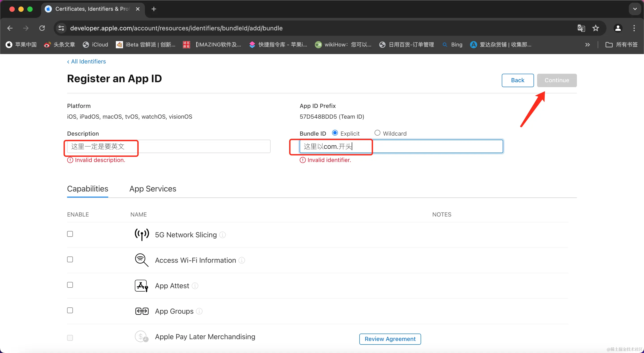Open new browser tab with plus icon
The height and width of the screenshot is (353, 644).
click(154, 9)
